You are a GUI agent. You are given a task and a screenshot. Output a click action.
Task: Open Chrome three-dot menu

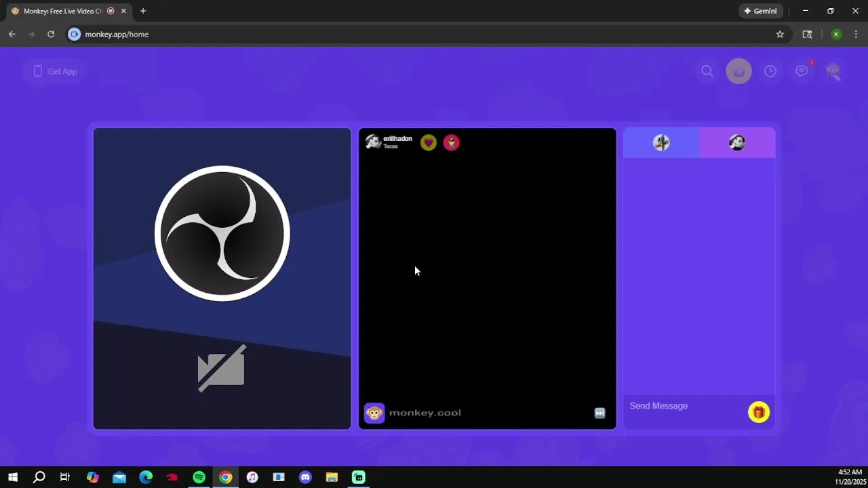click(x=856, y=34)
